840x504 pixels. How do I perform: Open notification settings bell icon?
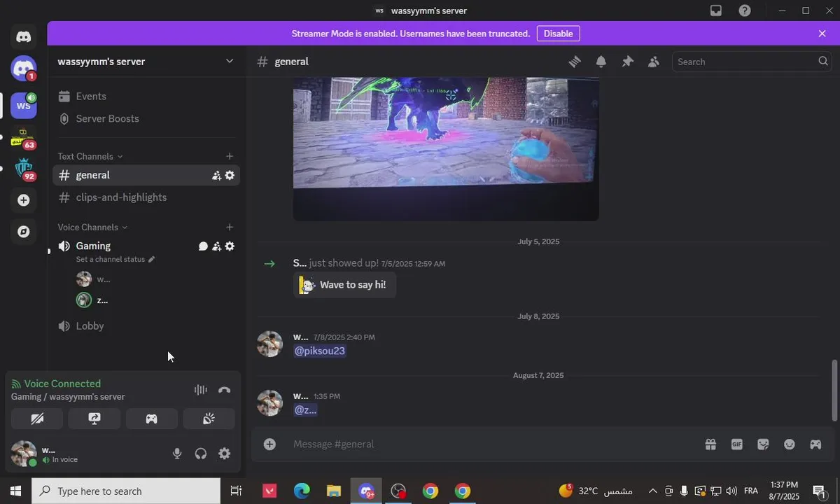[601, 62]
